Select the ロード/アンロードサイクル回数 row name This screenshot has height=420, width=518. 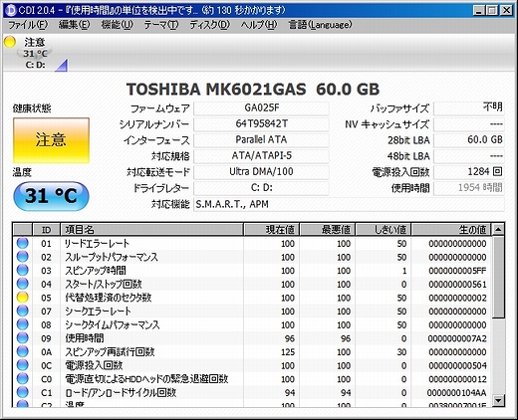click(x=121, y=393)
